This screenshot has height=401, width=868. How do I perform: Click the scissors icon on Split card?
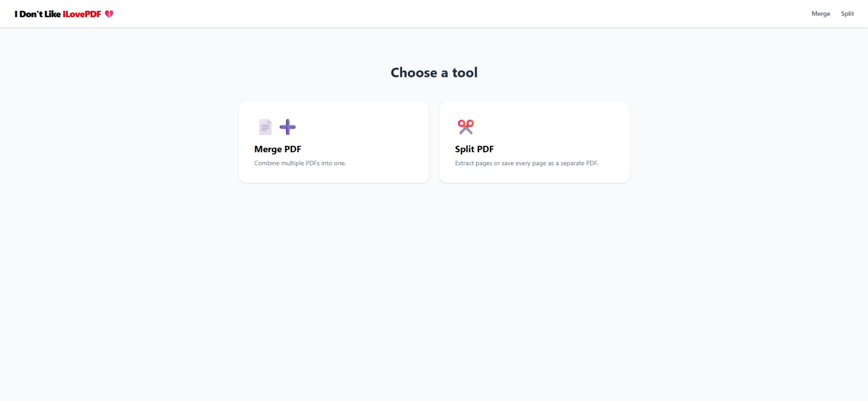tap(465, 127)
